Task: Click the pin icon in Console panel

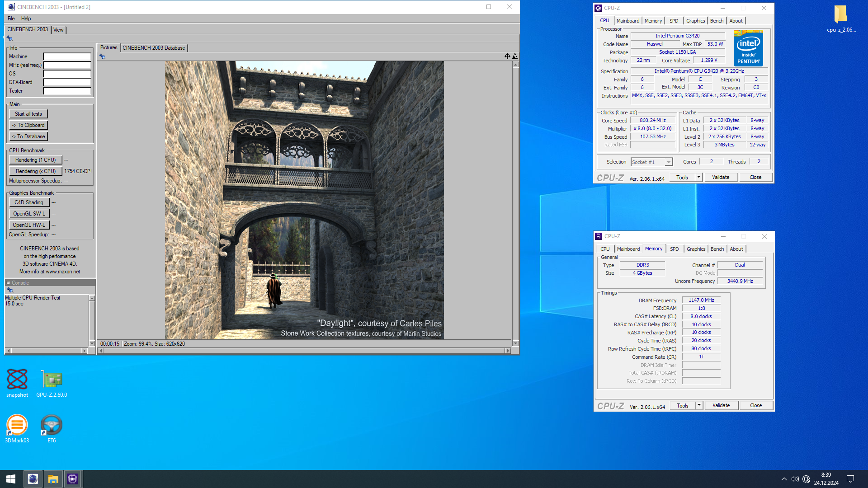Action: click(x=10, y=290)
